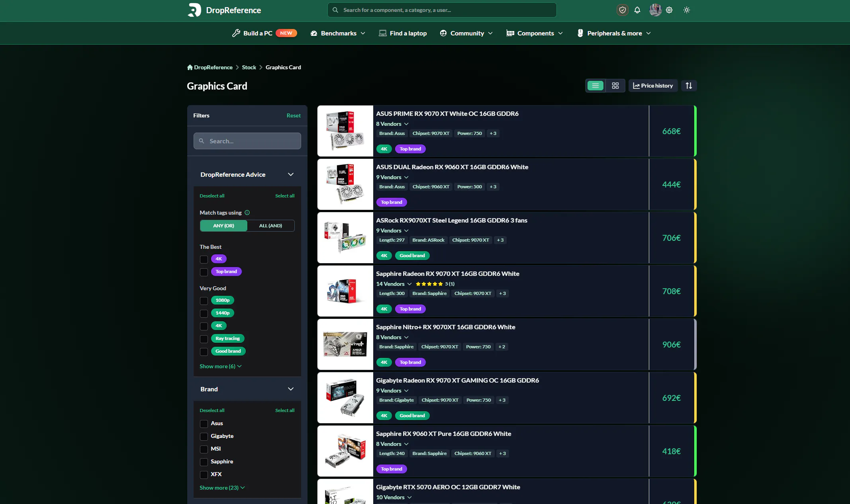Switch to grid view layout
Image resolution: width=850 pixels, height=504 pixels.
pyautogui.click(x=615, y=86)
